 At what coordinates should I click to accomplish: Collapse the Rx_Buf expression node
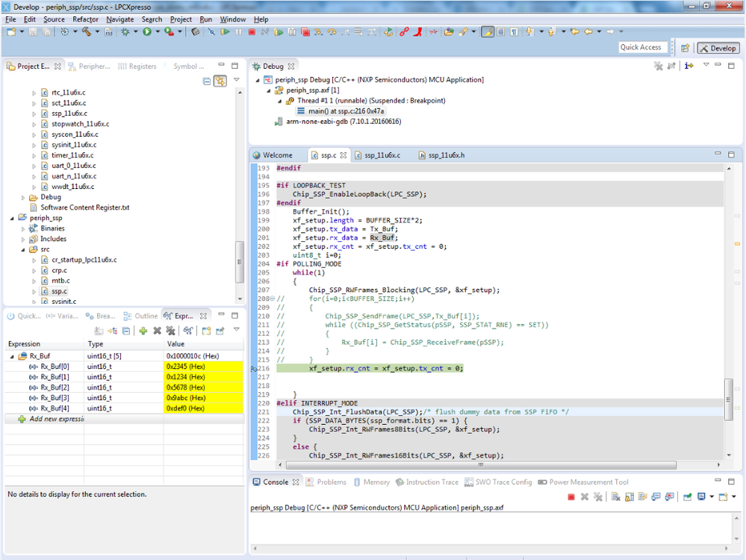point(13,356)
